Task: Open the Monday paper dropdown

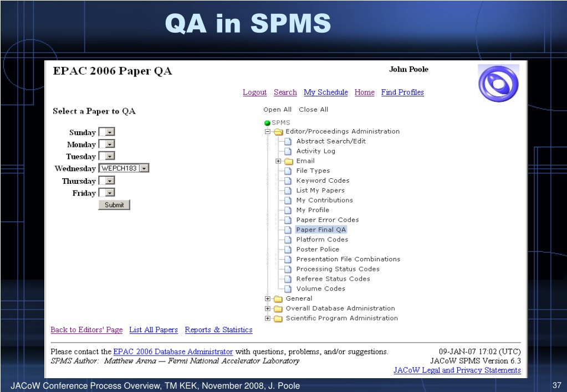Action: (x=107, y=144)
